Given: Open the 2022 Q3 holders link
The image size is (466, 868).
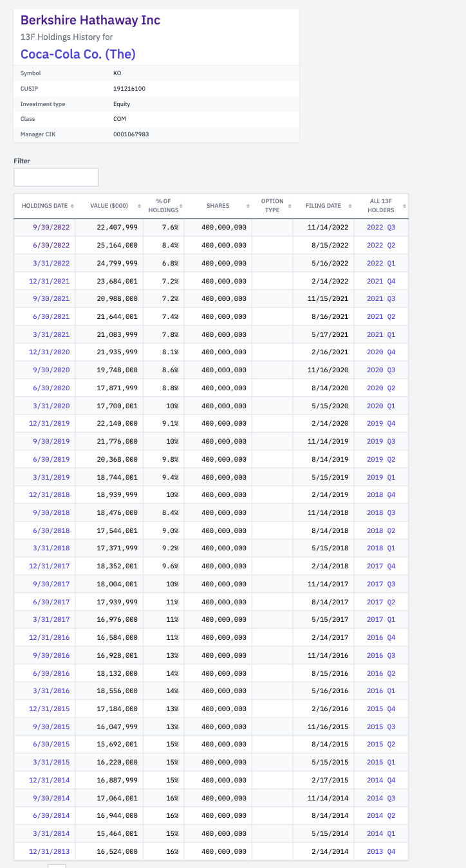Looking at the screenshot, I should 381,228.
